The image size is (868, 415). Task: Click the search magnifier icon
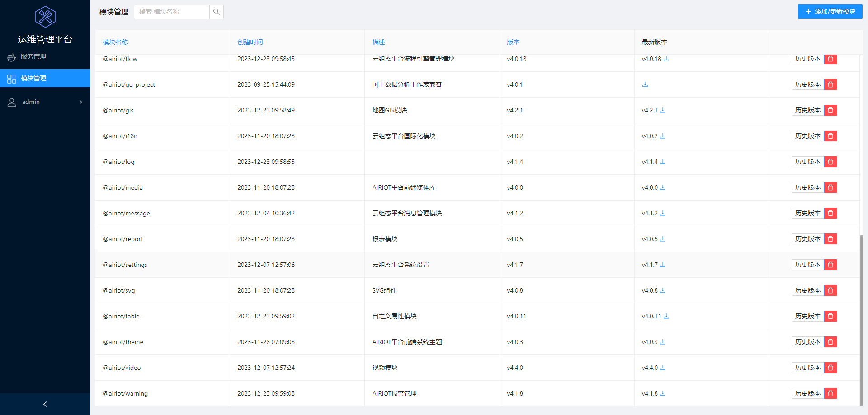click(x=217, y=12)
